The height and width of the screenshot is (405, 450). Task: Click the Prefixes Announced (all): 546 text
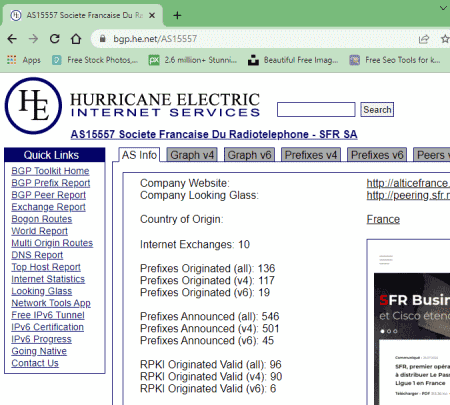[209, 316]
